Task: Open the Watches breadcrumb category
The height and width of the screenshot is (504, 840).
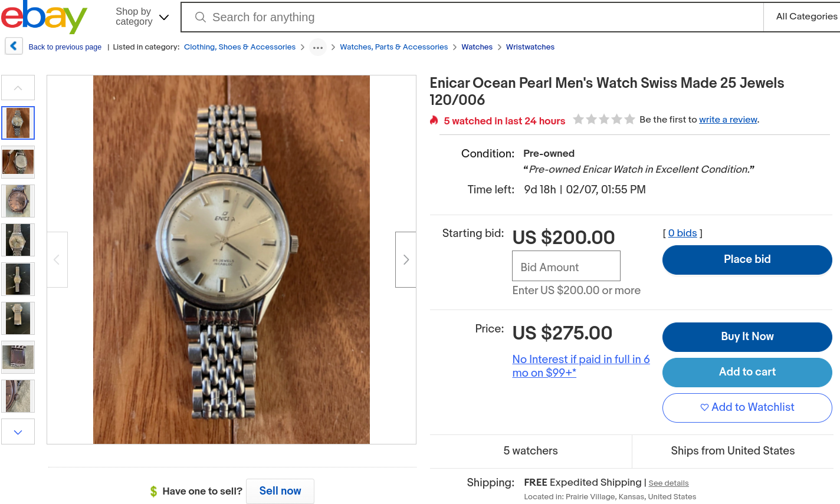Action: pyautogui.click(x=477, y=47)
